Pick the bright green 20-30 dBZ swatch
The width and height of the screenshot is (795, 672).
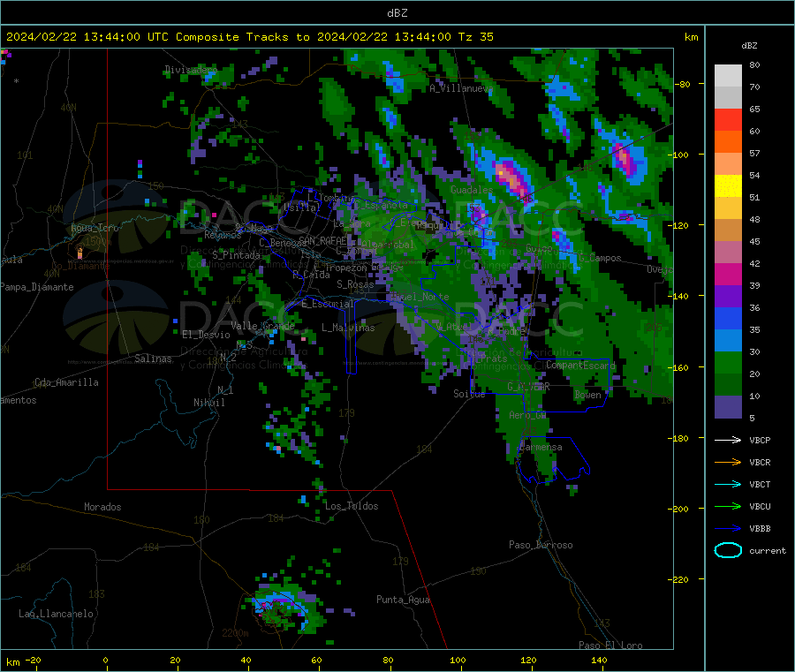click(728, 362)
